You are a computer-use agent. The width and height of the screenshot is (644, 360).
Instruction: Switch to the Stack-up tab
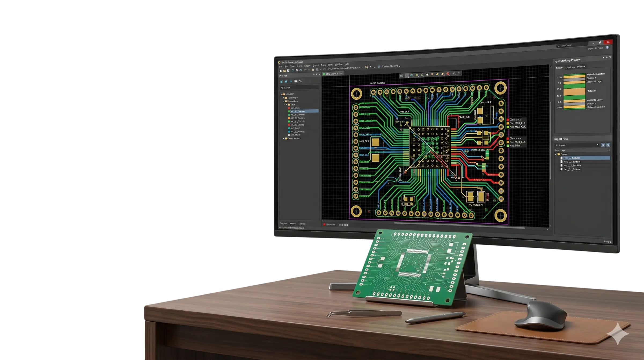(570, 67)
